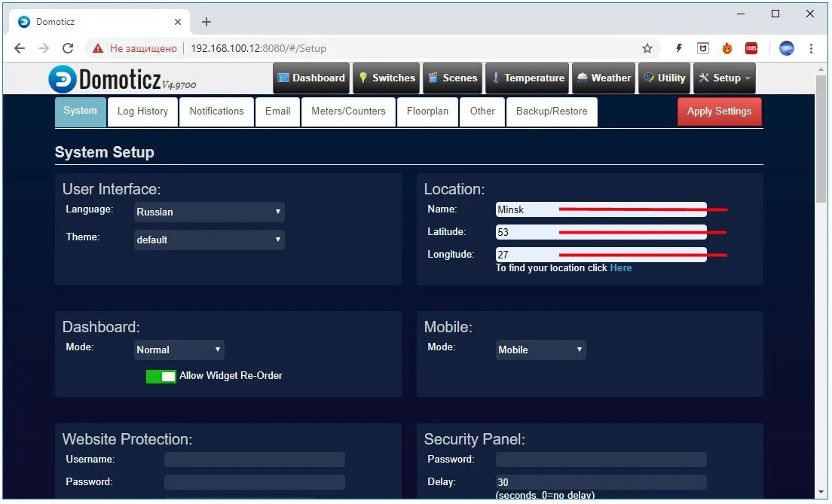Open the browser profile avatar
832x504 pixels.
(x=786, y=48)
